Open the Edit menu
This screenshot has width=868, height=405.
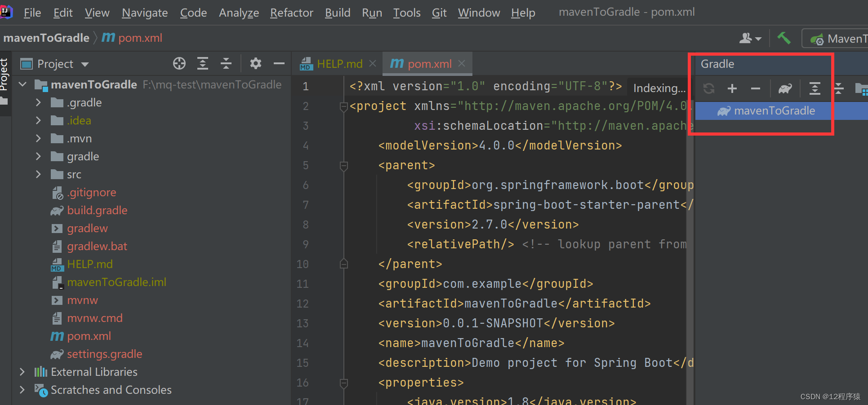63,13
